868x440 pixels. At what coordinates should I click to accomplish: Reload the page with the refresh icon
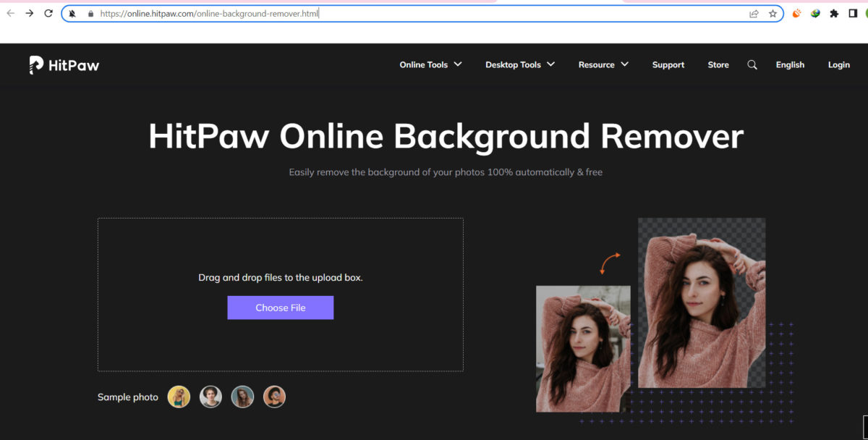[x=48, y=14]
